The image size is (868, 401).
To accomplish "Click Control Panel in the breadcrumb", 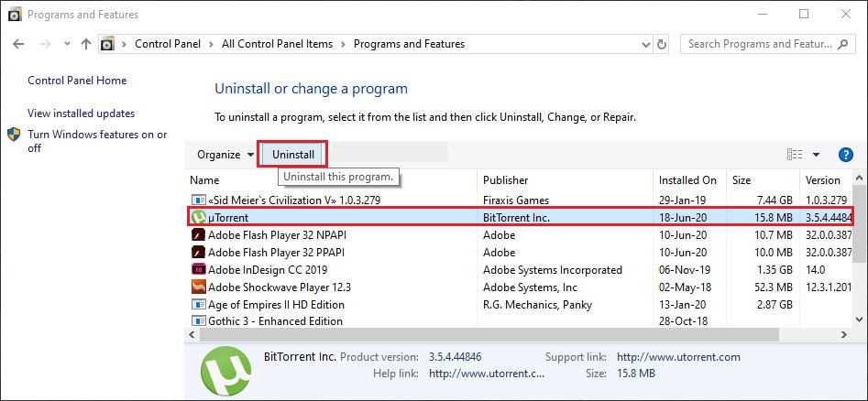I will pos(168,44).
